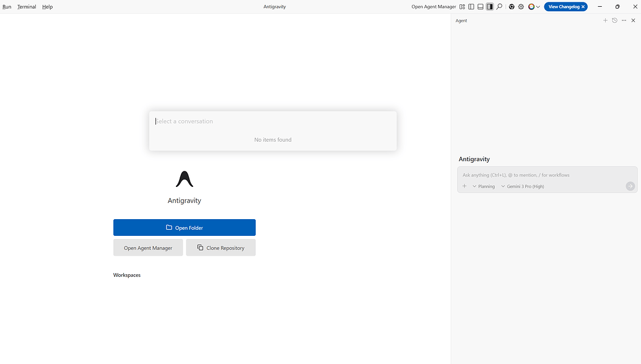Click the Clone Repository button
Viewport: 641px width, 364px height.
pyautogui.click(x=220, y=248)
